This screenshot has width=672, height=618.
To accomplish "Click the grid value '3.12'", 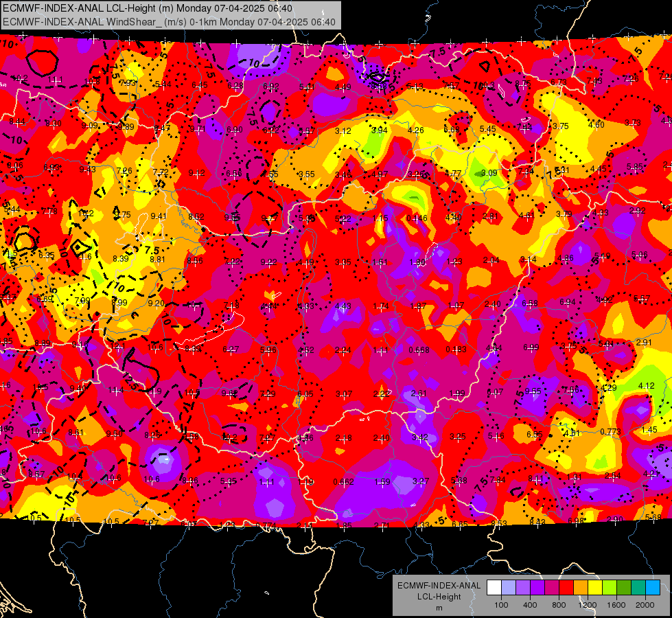I will [x=343, y=130].
